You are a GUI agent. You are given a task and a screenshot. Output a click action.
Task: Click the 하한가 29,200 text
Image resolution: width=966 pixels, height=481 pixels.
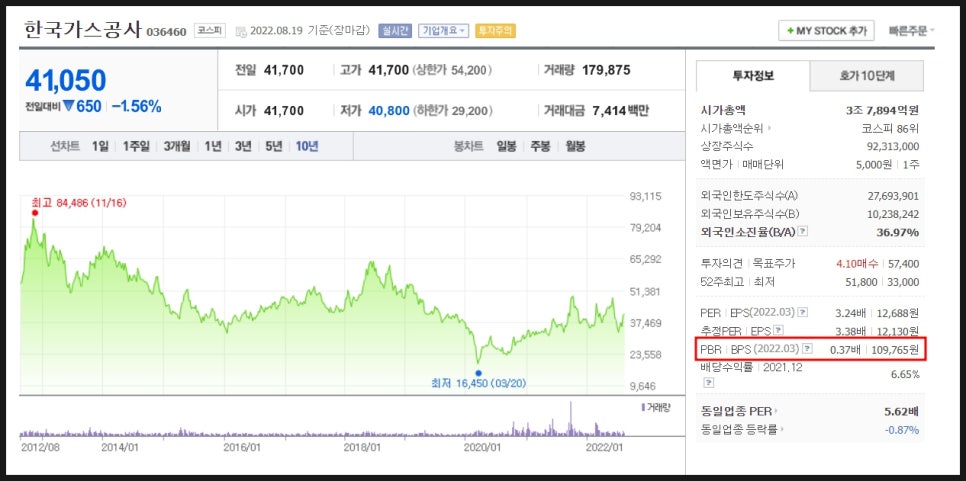coord(453,111)
